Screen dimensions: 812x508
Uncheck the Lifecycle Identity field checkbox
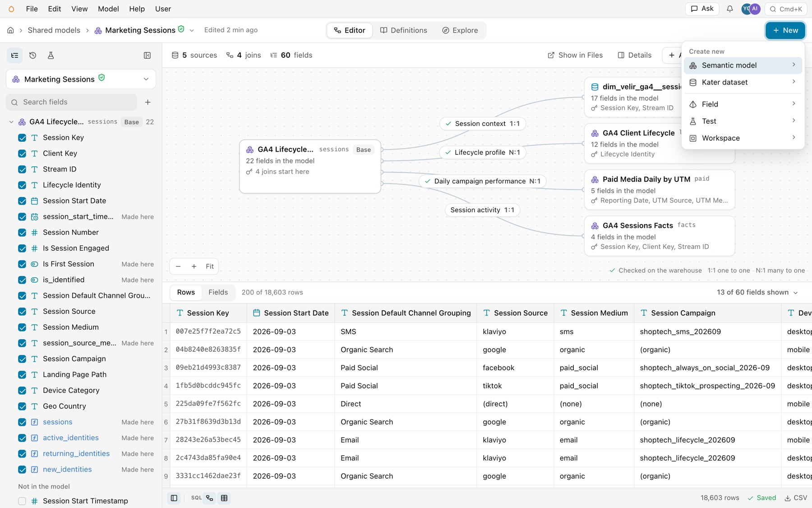tap(22, 185)
